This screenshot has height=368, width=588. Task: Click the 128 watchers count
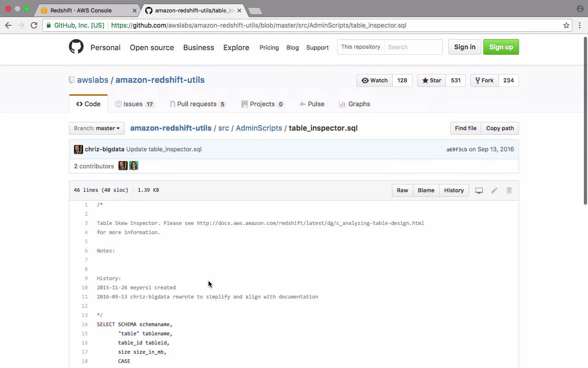[x=402, y=80]
